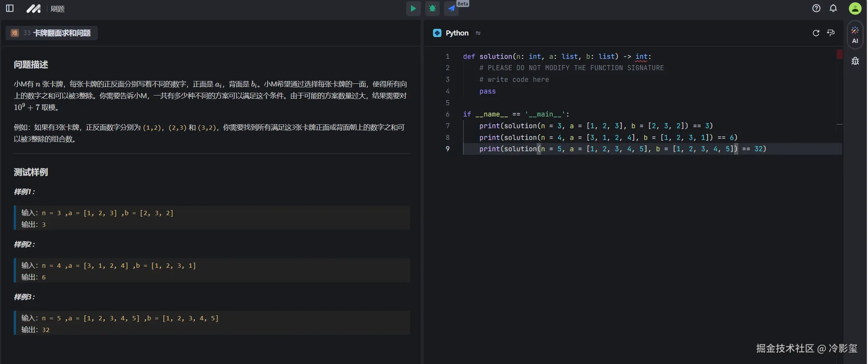This screenshot has height=364, width=868.
Task: Open the AI assistant panel
Action: 855,35
